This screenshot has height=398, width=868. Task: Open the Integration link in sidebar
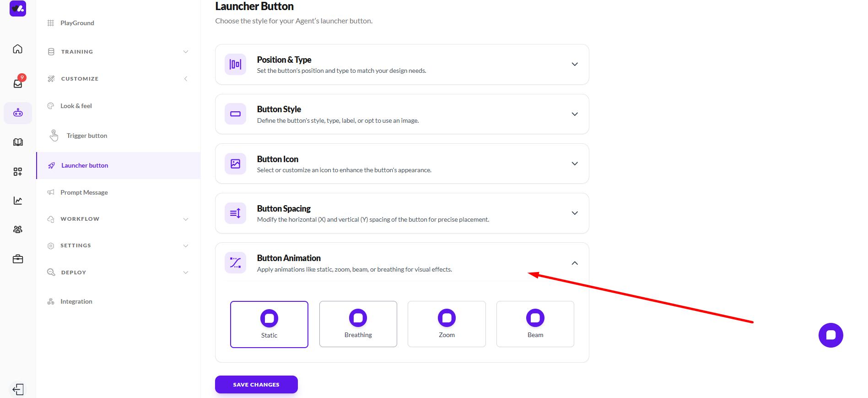pos(76,301)
